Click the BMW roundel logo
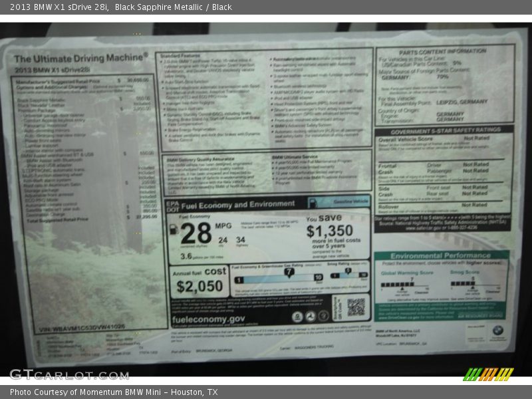The height and width of the screenshot is (399, 532). coord(497,330)
